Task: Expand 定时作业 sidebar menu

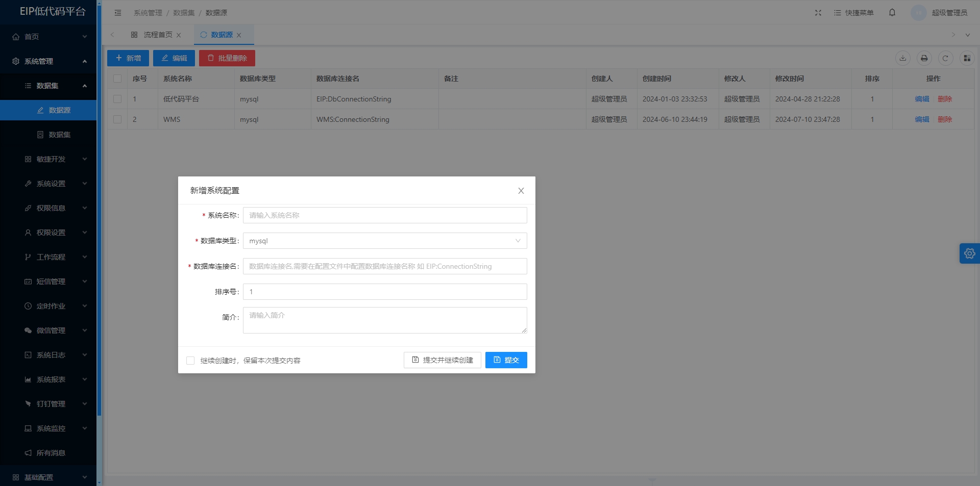Action: click(x=48, y=306)
